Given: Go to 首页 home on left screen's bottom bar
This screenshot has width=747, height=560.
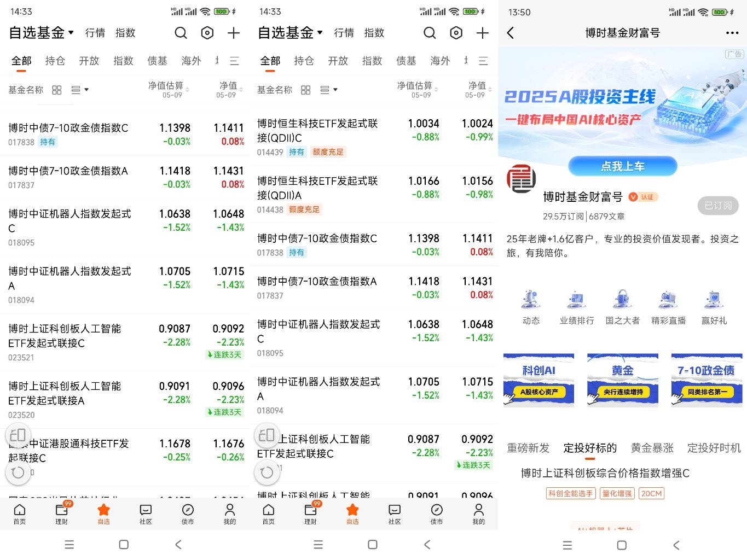Looking at the screenshot, I should pyautogui.click(x=20, y=514).
